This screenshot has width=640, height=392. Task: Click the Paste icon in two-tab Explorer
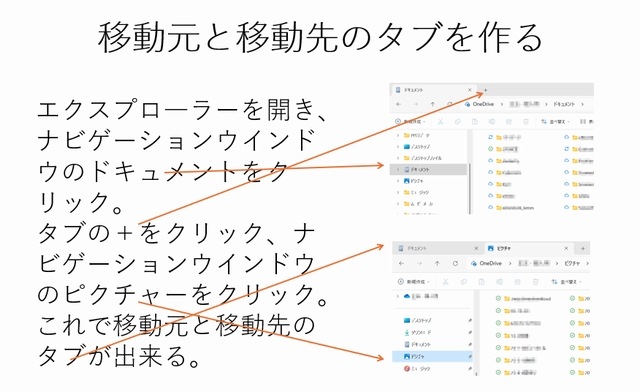(481, 282)
